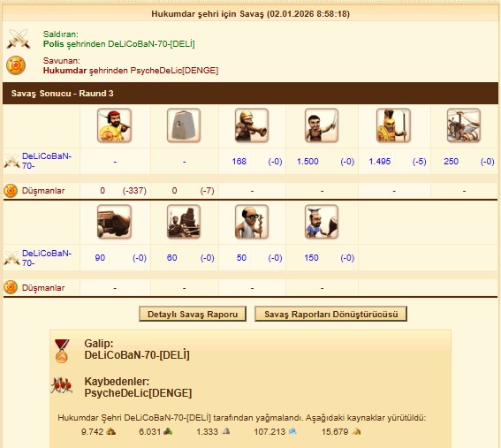The width and height of the screenshot is (501, 448).
Task: Click the wood resource icon next to 9.742
Action: point(110,432)
